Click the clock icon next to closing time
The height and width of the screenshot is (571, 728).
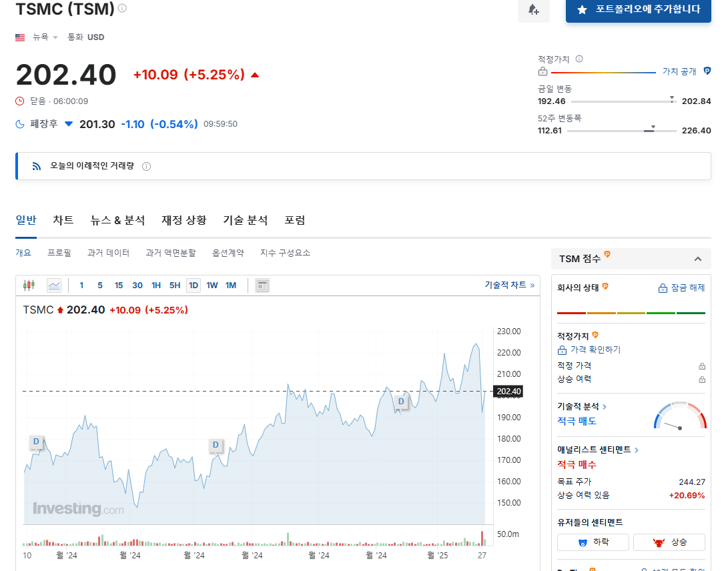pos(18,101)
